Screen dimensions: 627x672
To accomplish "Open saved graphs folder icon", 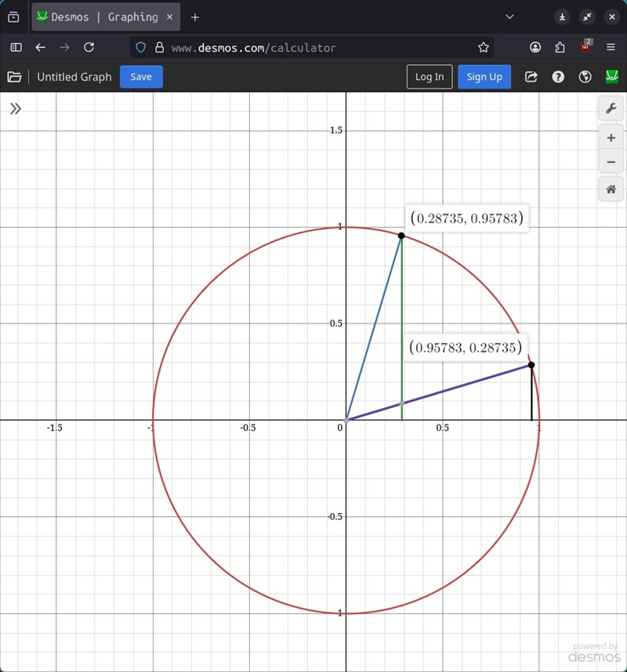I will click(x=14, y=77).
